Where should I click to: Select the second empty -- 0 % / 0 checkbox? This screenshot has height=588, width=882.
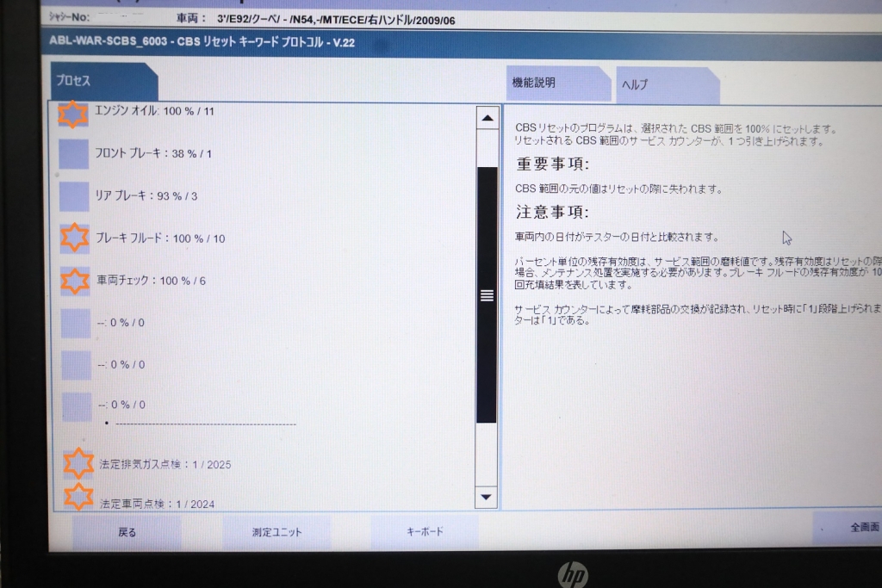77,365
